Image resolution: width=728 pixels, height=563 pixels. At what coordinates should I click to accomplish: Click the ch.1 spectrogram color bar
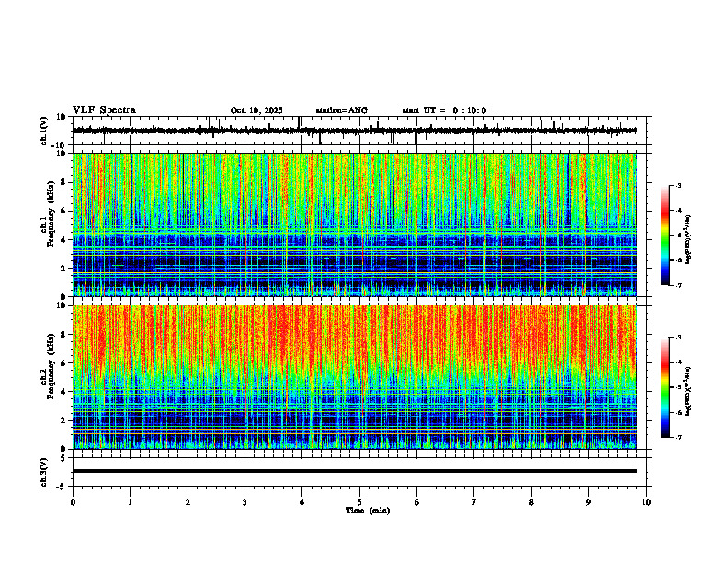tap(665, 236)
